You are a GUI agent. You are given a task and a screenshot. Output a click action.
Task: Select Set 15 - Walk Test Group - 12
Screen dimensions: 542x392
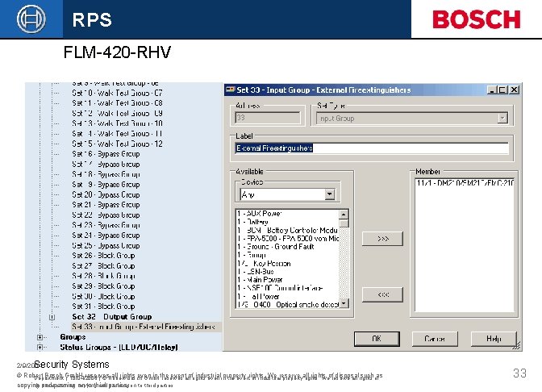(x=117, y=144)
